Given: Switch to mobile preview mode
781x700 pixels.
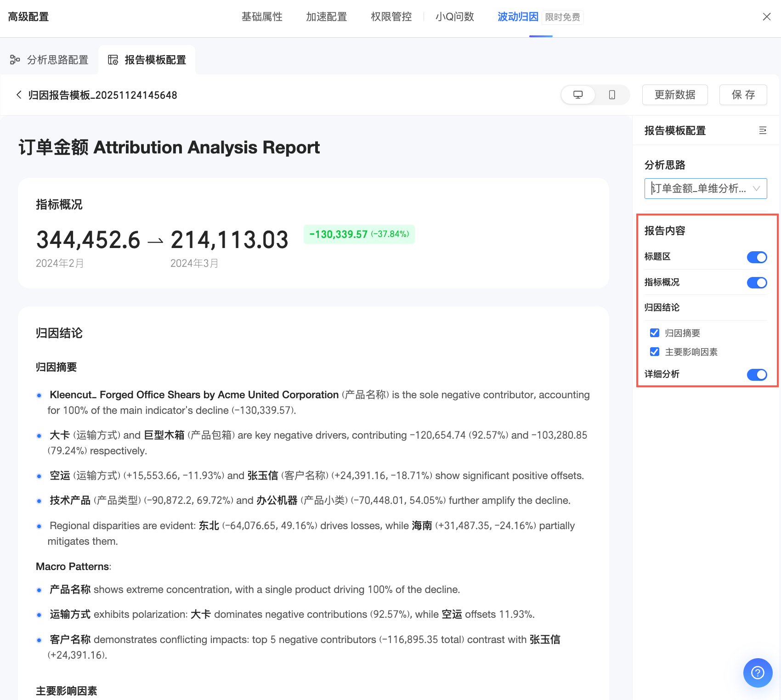Looking at the screenshot, I should pyautogui.click(x=612, y=95).
